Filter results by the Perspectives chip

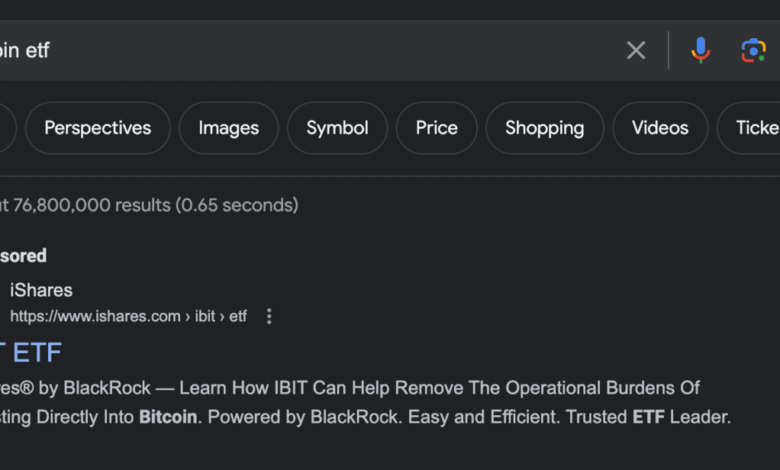click(x=97, y=128)
